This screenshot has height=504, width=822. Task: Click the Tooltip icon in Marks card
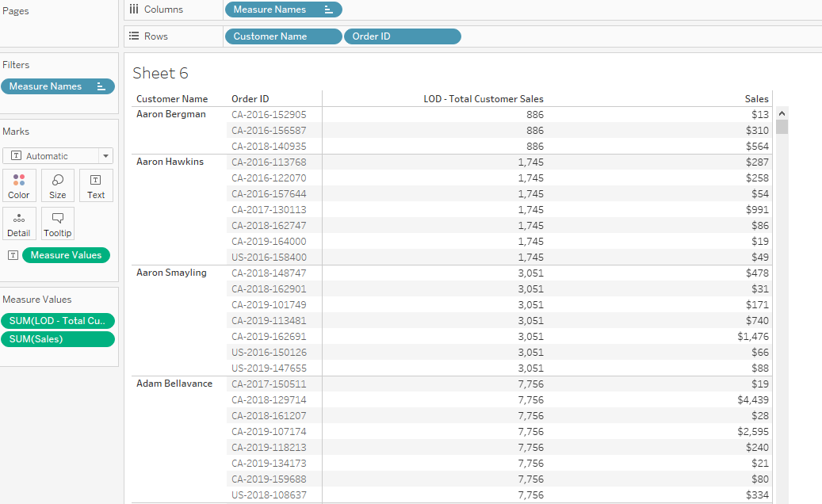click(57, 223)
